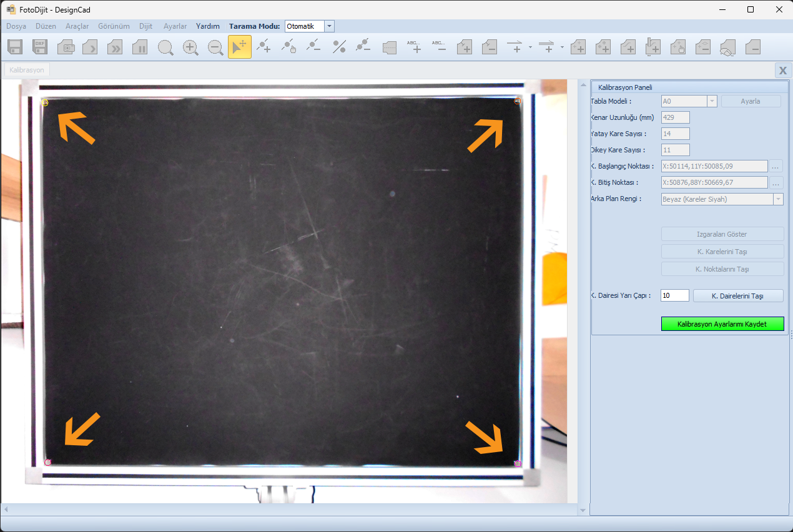The image size is (793, 532).
Task: Click the K. Dairesi Yarı Çapı field
Action: point(674,295)
